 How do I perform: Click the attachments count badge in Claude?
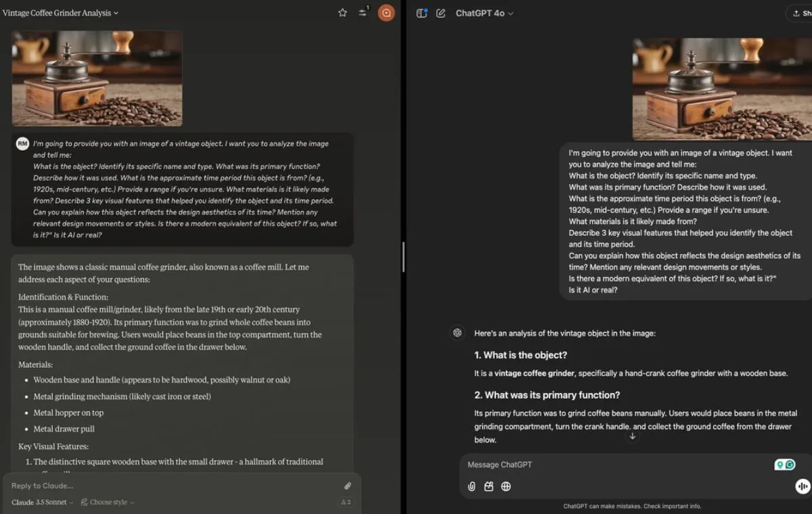coord(345,503)
